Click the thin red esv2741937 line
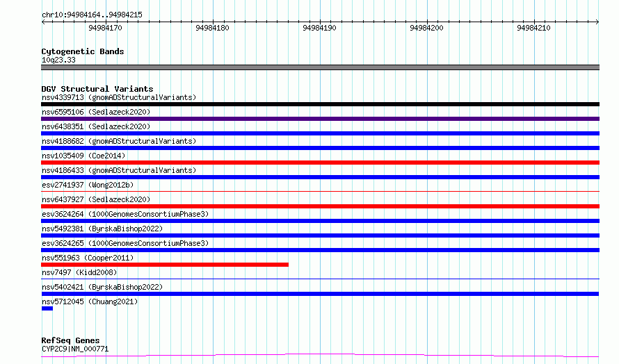This screenshot has width=619, height=364. (x=320, y=192)
